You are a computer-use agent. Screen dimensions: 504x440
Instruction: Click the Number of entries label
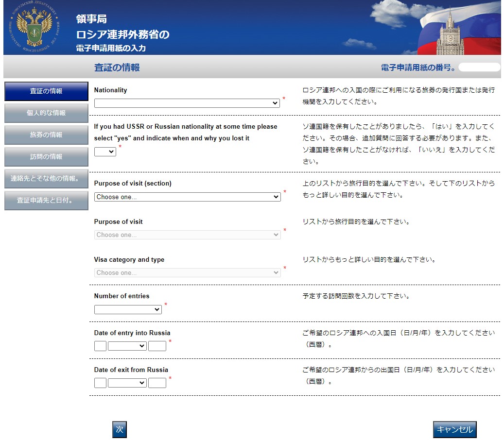click(x=122, y=296)
